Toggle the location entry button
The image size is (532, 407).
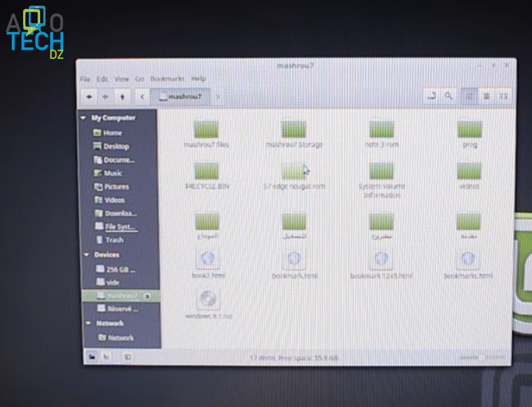(431, 96)
